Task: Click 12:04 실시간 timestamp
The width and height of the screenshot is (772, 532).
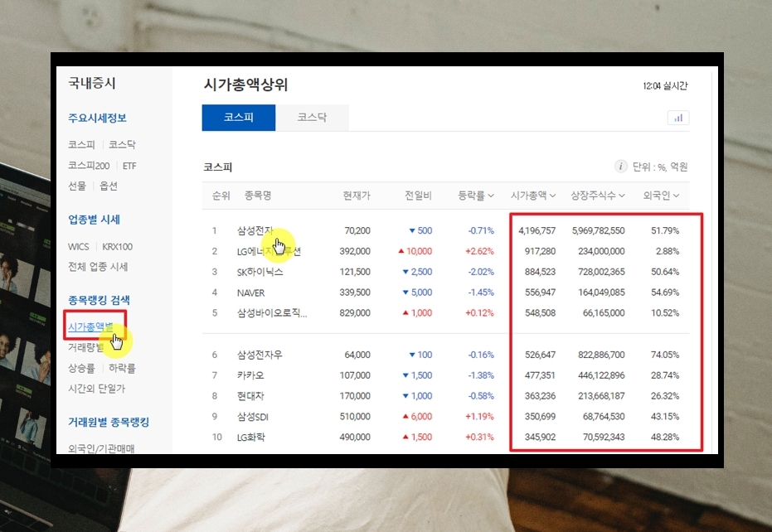Action: pyautogui.click(x=665, y=86)
